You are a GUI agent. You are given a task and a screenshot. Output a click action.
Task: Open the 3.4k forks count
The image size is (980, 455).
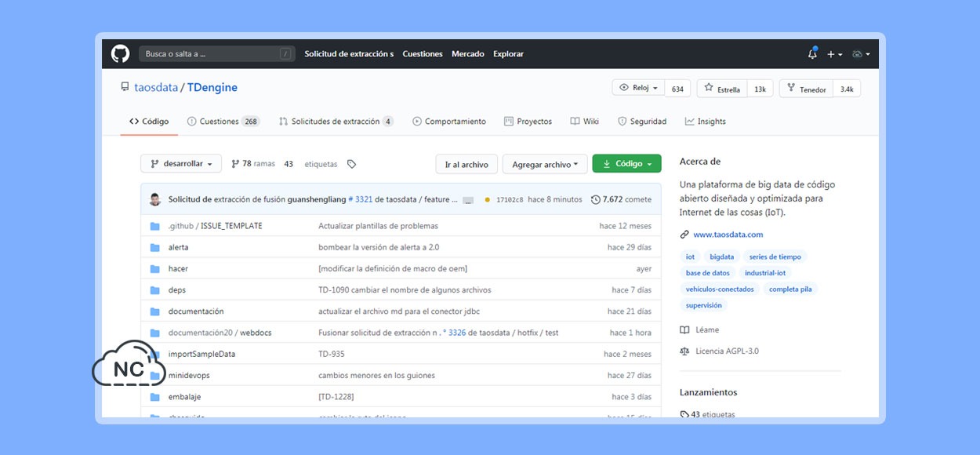pos(847,89)
